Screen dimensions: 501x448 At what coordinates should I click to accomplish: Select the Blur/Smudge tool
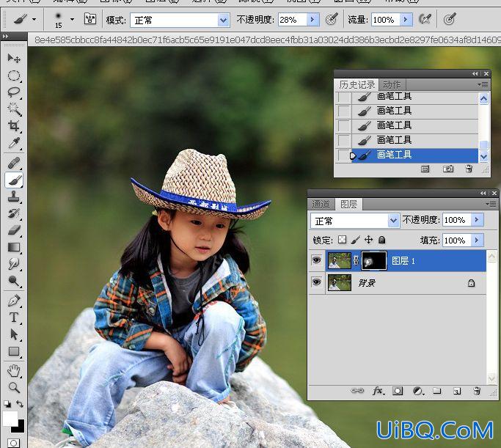(x=14, y=264)
